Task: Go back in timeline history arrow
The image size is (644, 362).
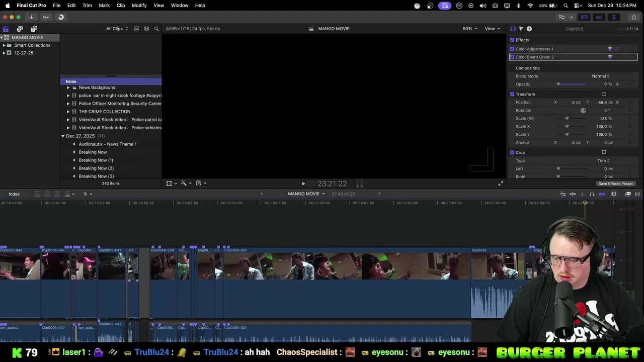Action: (262, 194)
